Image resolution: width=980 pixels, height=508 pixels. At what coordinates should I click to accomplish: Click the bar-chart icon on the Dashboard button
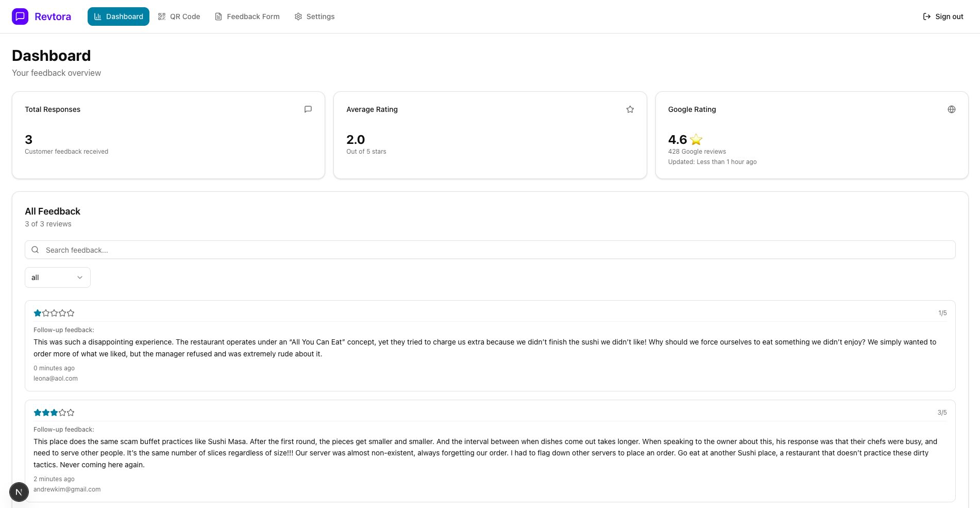click(97, 16)
